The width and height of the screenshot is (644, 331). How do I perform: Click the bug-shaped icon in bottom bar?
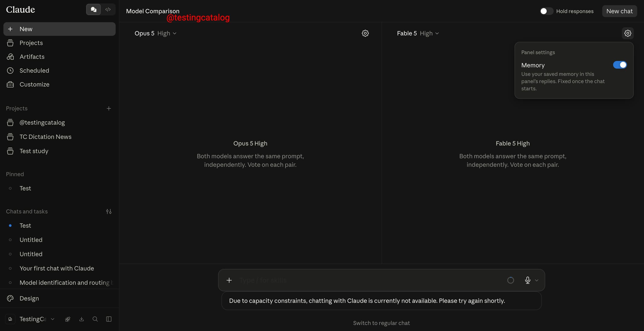tap(68, 319)
